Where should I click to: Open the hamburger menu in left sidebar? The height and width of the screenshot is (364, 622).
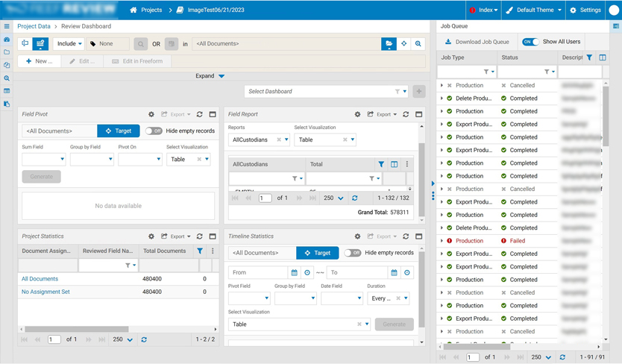(7, 26)
